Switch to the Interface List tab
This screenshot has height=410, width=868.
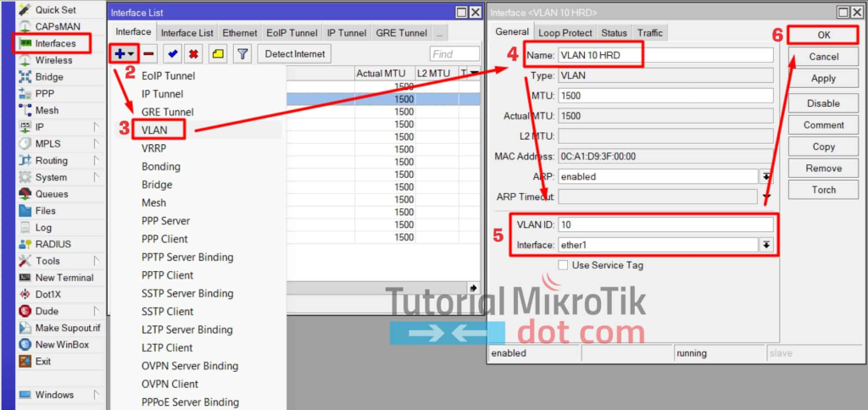pos(187,33)
